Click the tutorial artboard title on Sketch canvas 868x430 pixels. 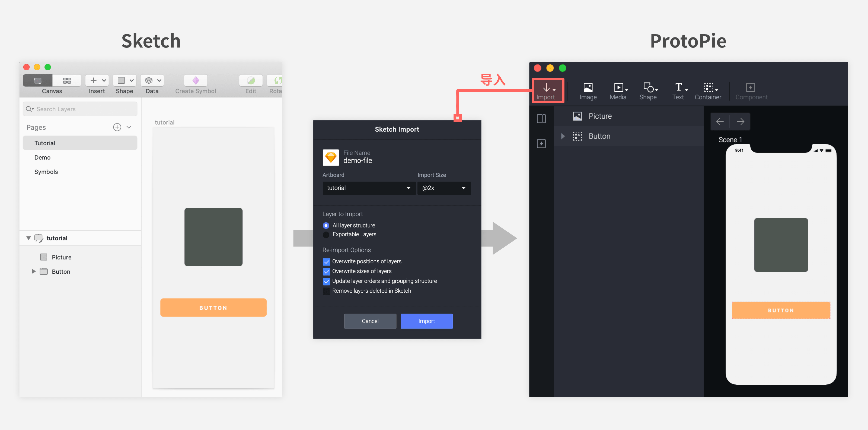click(x=164, y=122)
